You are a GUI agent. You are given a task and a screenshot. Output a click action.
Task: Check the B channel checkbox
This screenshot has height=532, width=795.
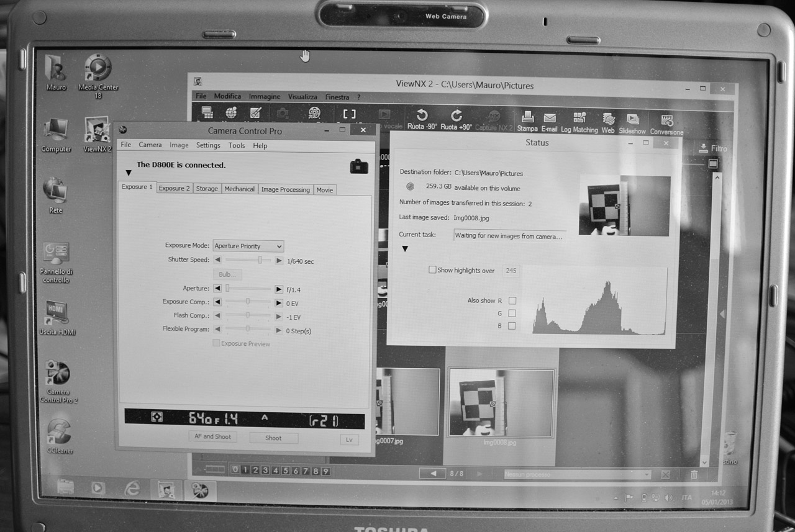[x=512, y=326]
